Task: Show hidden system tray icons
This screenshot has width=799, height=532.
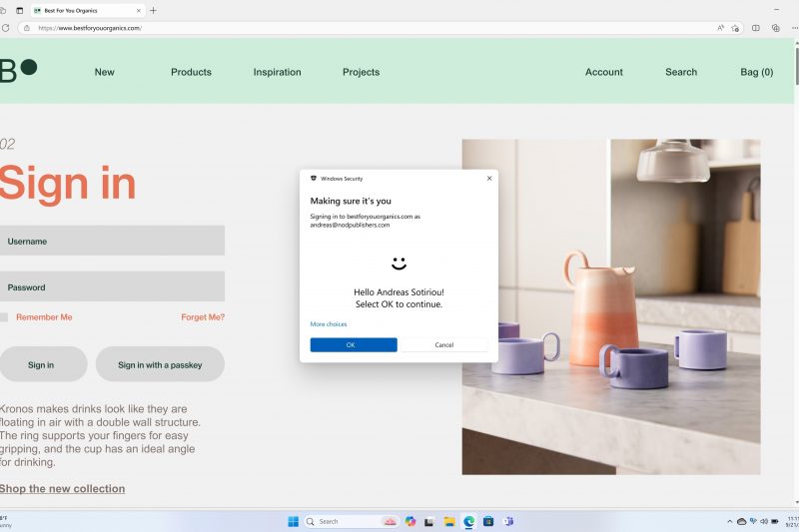Action: pyautogui.click(x=729, y=522)
